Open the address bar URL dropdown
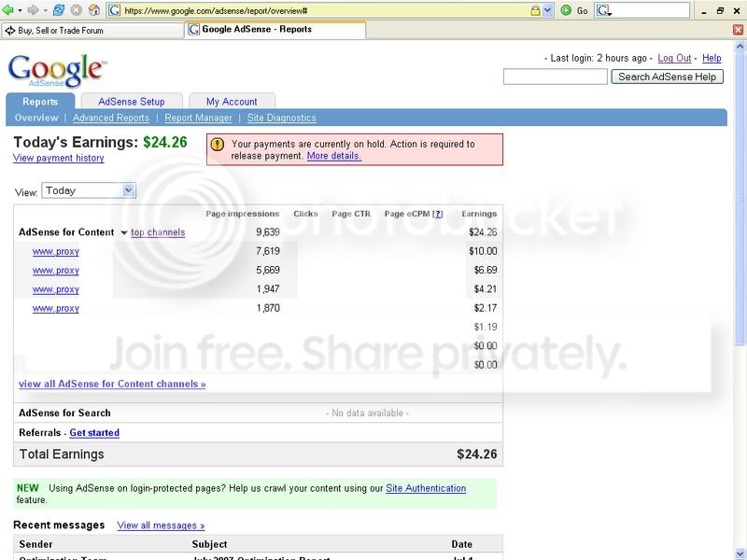The image size is (747, 560). pos(547,10)
